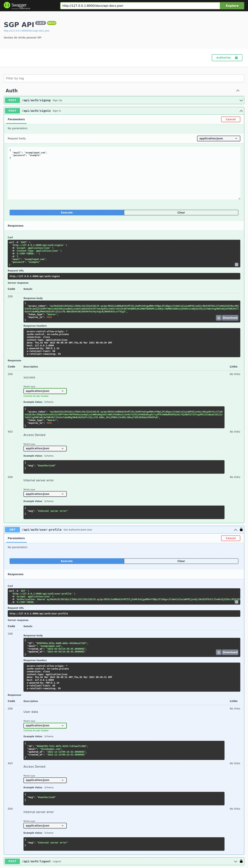Clear the signin request results
The image size is (248, 868).
pyautogui.click(x=181, y=213)
